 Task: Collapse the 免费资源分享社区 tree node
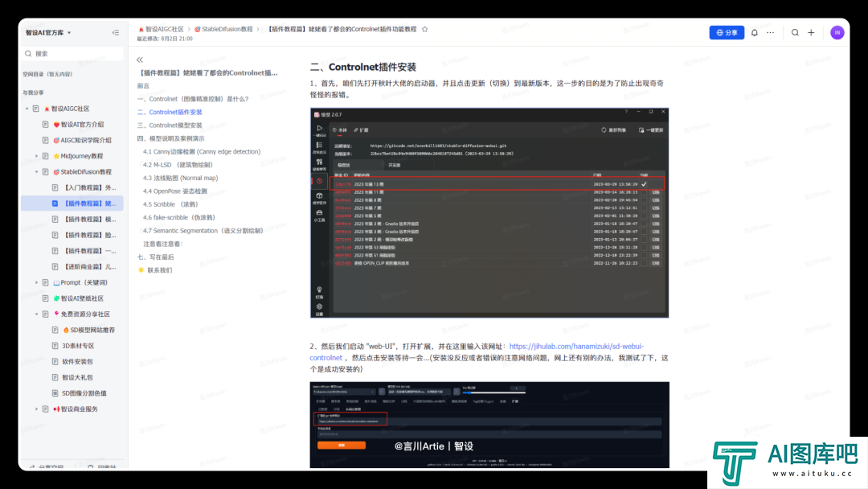(x=36, y=314)
